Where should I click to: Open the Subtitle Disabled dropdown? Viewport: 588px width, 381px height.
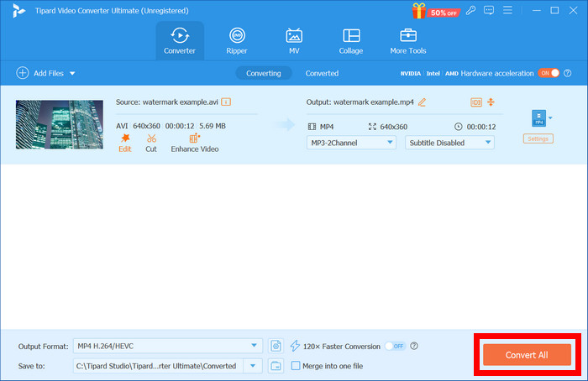tap(449, 143)
